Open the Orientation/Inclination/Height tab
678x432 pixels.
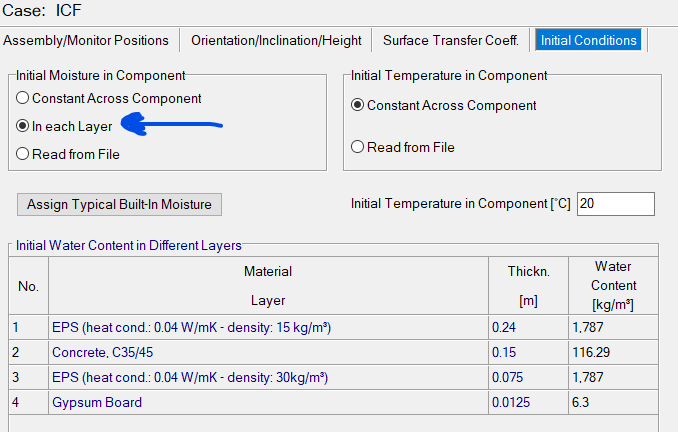(x=276, y=40)
